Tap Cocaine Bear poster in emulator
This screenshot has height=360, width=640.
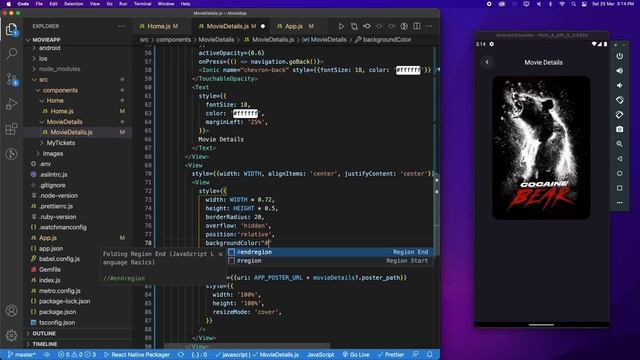[x=541, y=147]
